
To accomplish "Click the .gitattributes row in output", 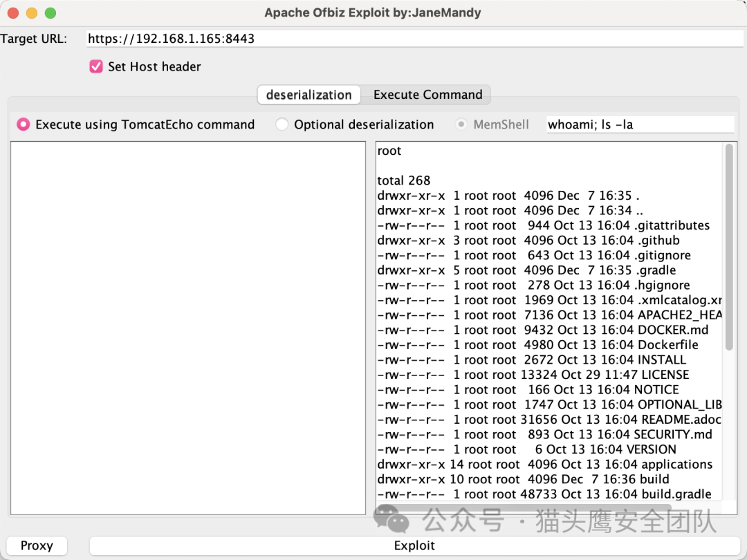I will point(544,225).
